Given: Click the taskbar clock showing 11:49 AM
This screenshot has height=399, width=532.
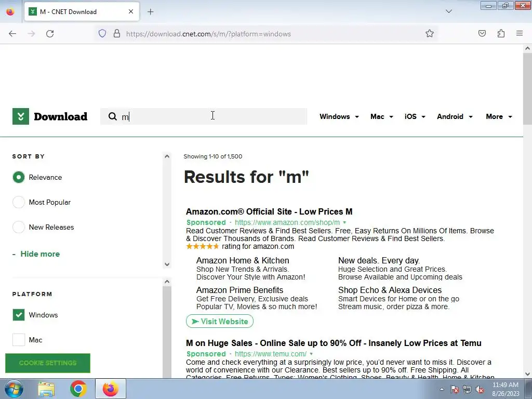Looking at the screenshot, I should click(x=506, y=389).
